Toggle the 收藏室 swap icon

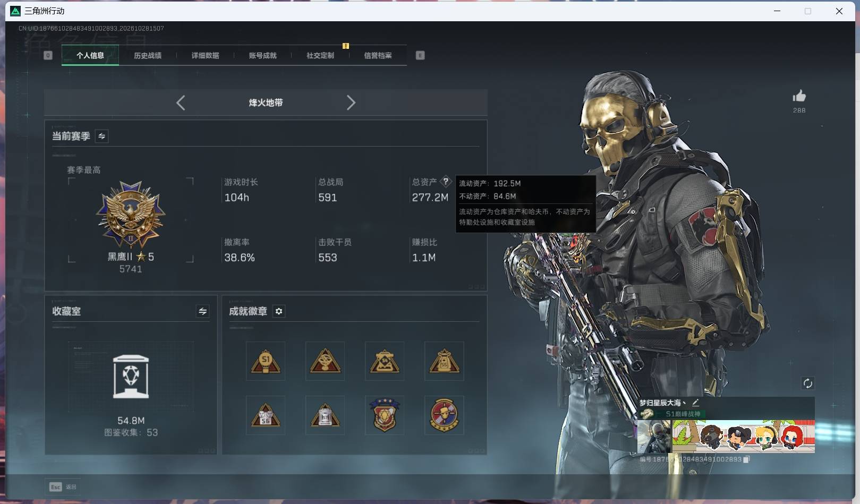[202, 311]
